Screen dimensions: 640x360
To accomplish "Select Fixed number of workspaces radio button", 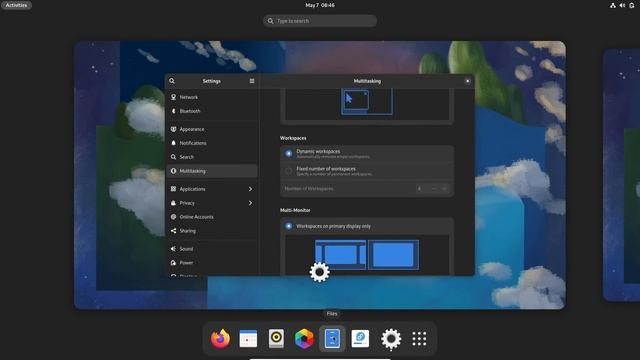I will [289, 171].
